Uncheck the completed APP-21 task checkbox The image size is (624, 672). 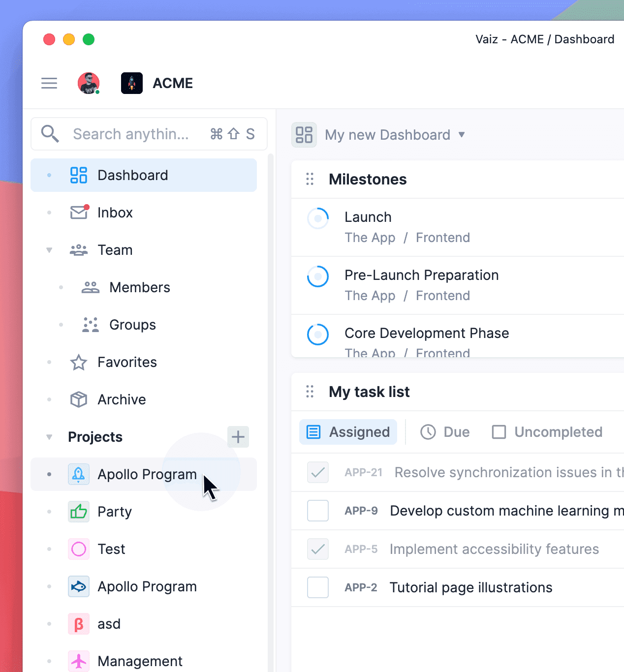(318, 472)
